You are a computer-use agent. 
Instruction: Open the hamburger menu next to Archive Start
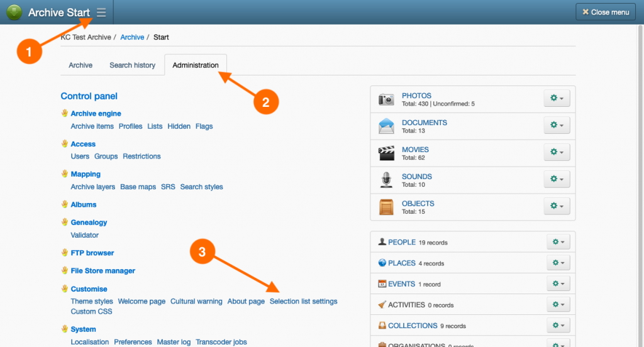[x=101, y=13]
